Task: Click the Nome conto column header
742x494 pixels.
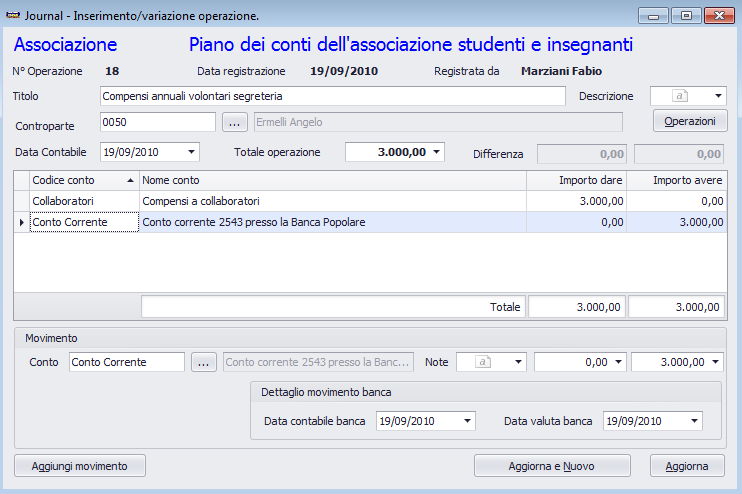Action: coord(333,180)
